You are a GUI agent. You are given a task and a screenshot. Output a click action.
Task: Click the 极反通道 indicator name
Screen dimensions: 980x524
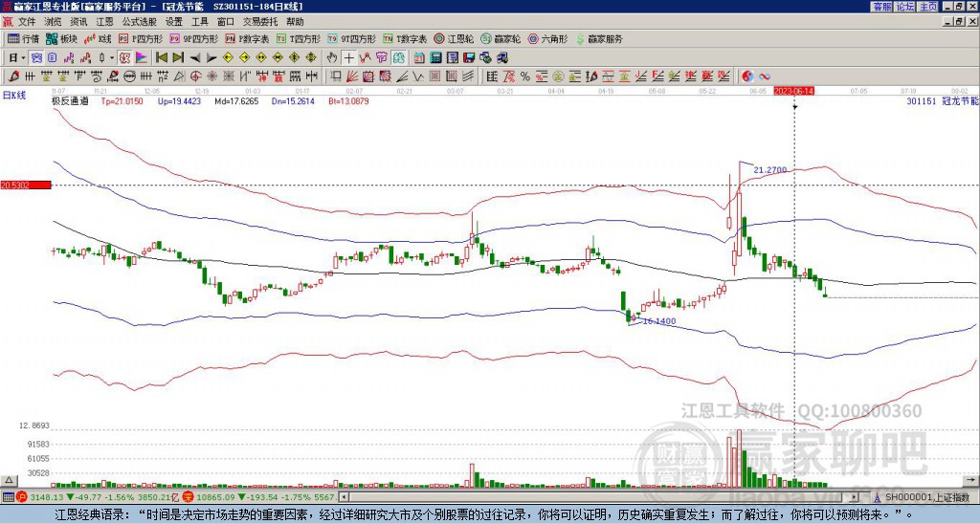point(70,100)
